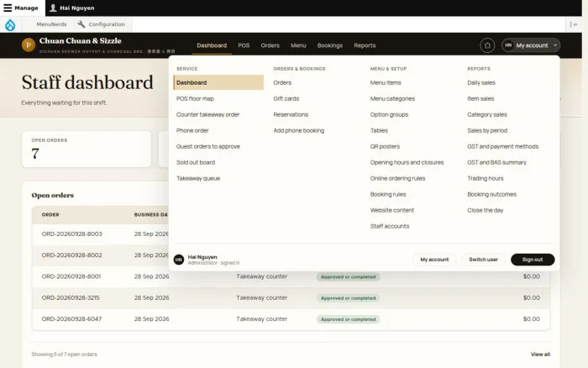
Task: Open Counter takeaway order
Action: (x=207, y=114)
